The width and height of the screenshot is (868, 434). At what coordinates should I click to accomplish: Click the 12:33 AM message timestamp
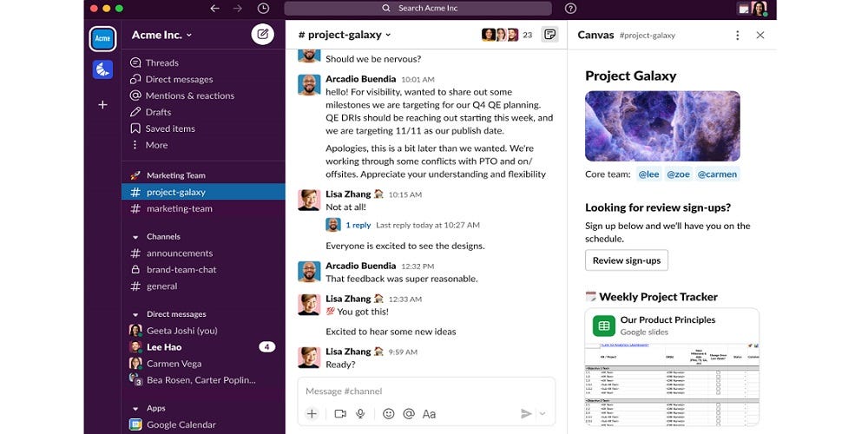(404, 299)
